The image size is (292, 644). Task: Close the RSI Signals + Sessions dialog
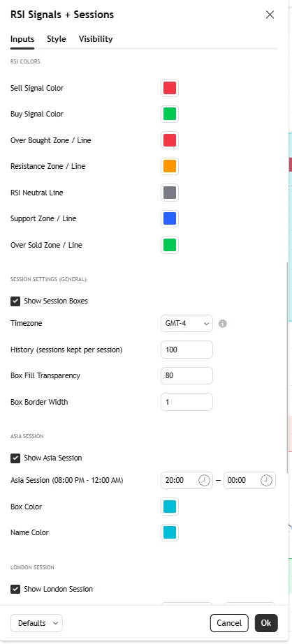(270, 15)
